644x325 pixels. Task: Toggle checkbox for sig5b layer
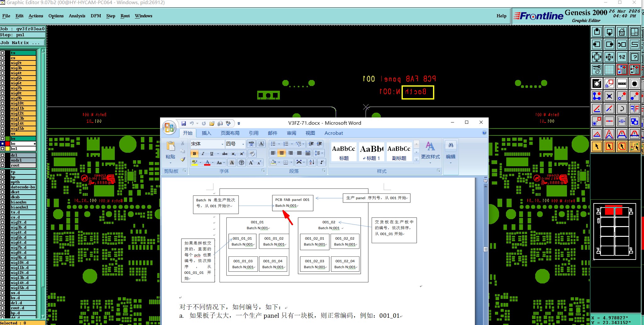pos(3,78)
